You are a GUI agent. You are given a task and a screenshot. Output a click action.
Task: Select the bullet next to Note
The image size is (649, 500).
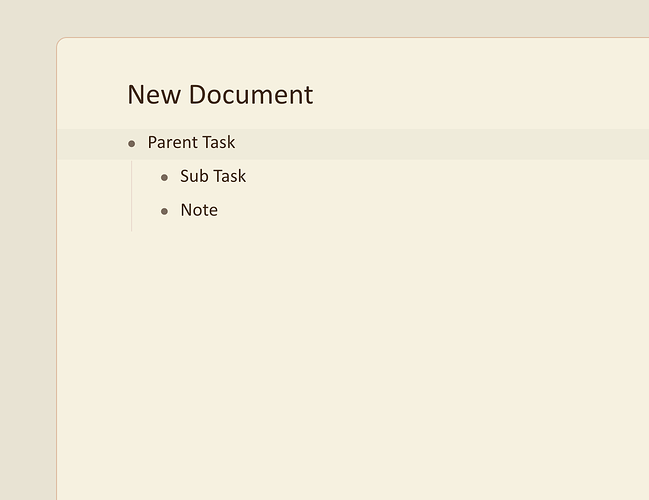click(x=164, y=212)
